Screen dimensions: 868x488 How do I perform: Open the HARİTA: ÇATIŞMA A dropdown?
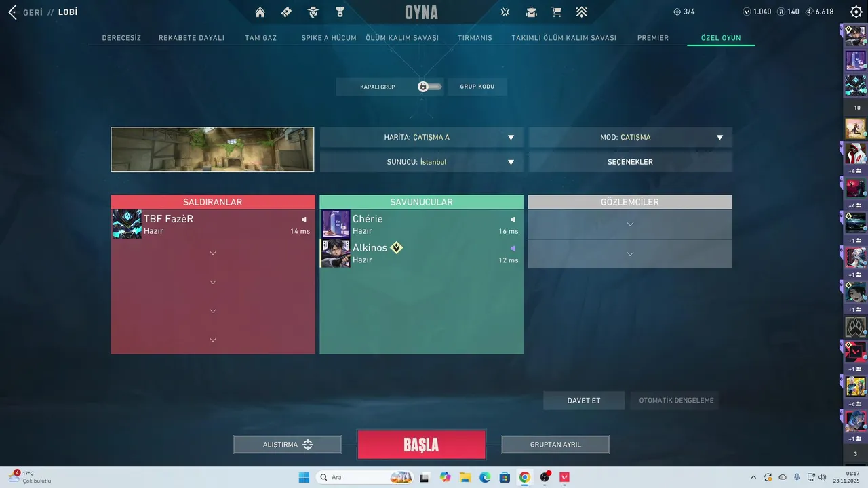tap(422, 137)
